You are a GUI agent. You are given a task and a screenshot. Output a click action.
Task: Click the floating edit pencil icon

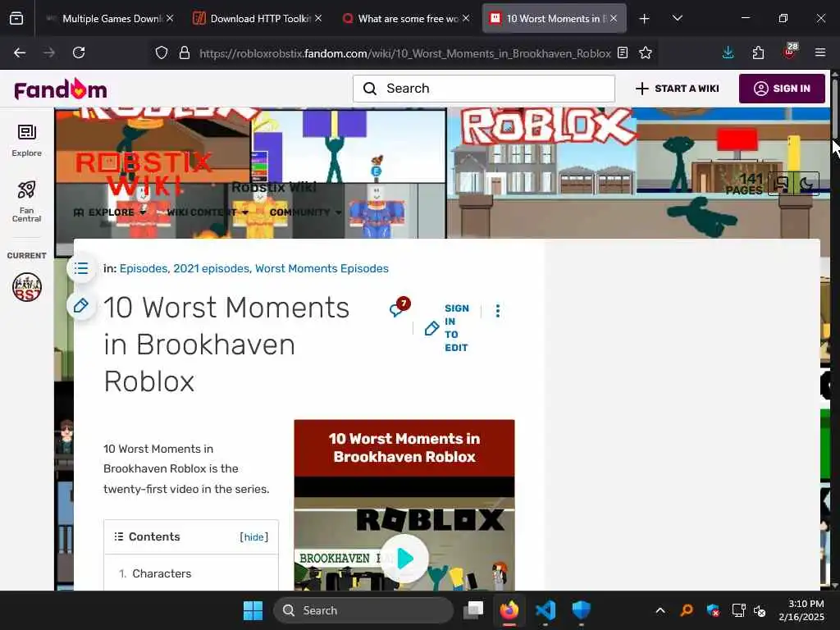[x=81, y=305]
